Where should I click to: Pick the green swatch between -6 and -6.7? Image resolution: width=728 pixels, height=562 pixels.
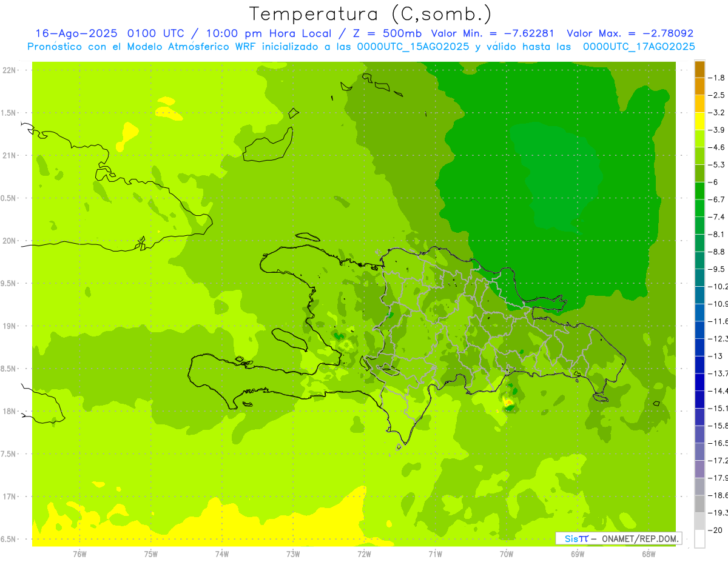699,191
